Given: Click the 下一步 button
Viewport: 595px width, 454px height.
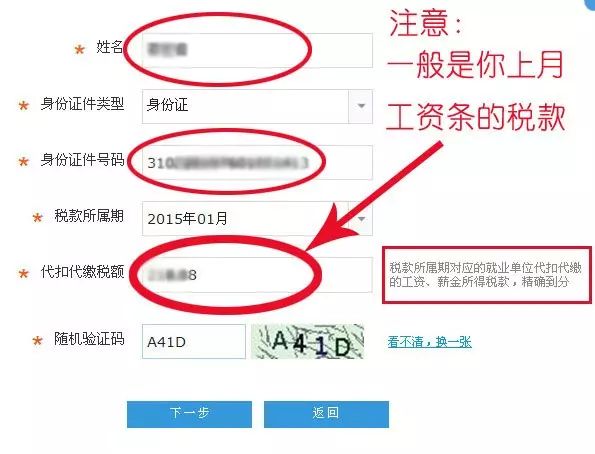Looking at the screenshot, I should (189, 414).
